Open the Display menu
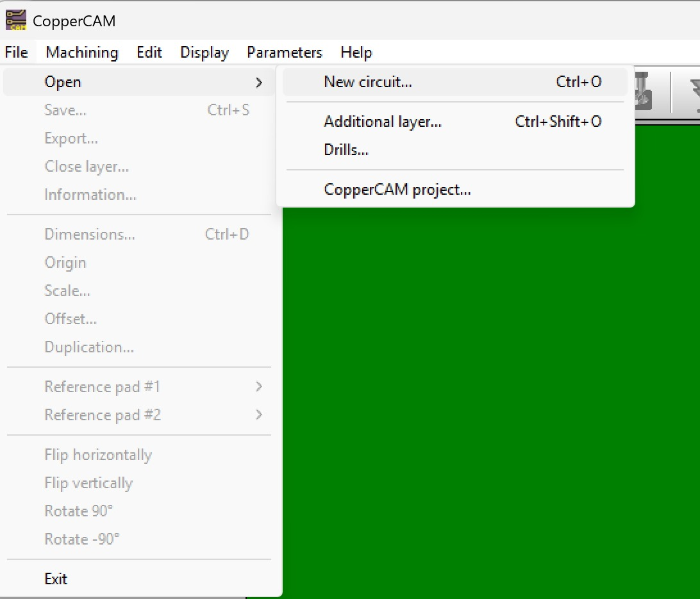 pos(204,53)
